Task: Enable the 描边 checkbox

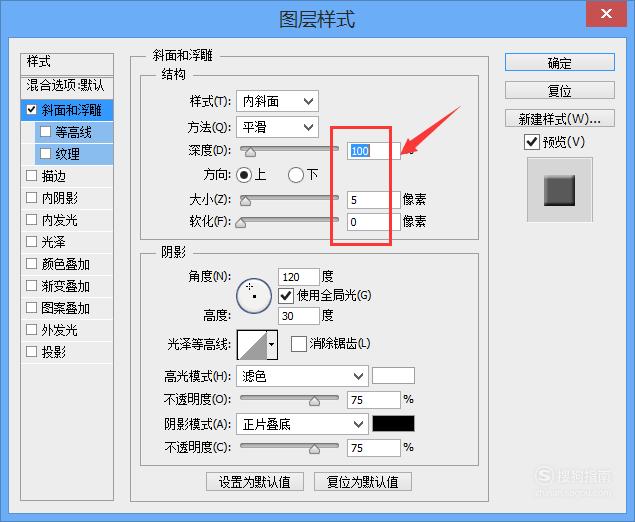Action: (31, 175)
